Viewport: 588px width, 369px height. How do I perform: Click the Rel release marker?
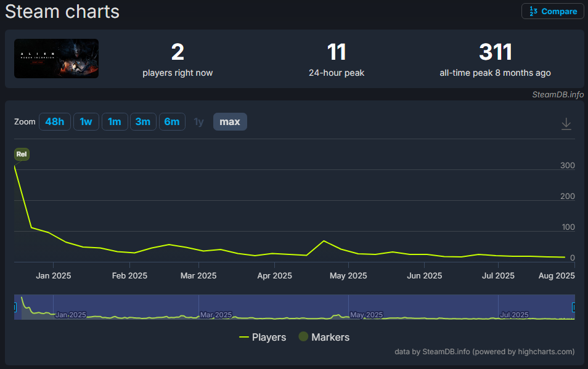click(x=22, y=154)
